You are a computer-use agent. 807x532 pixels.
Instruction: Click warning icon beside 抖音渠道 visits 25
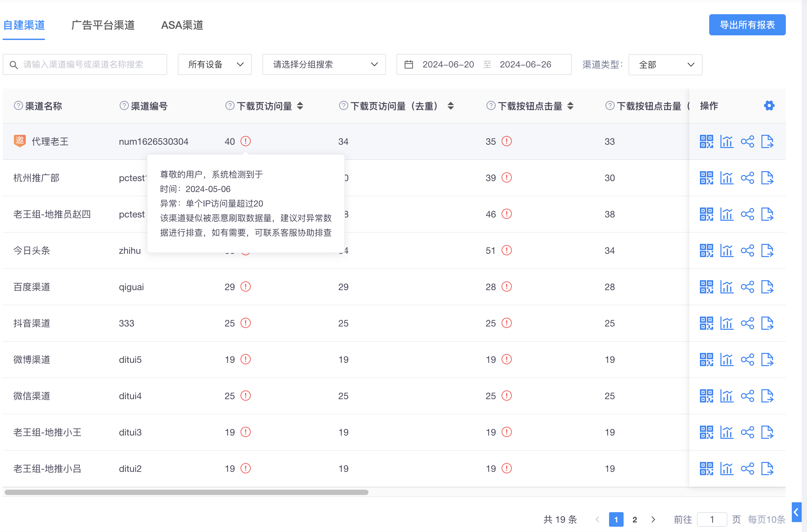246,323
